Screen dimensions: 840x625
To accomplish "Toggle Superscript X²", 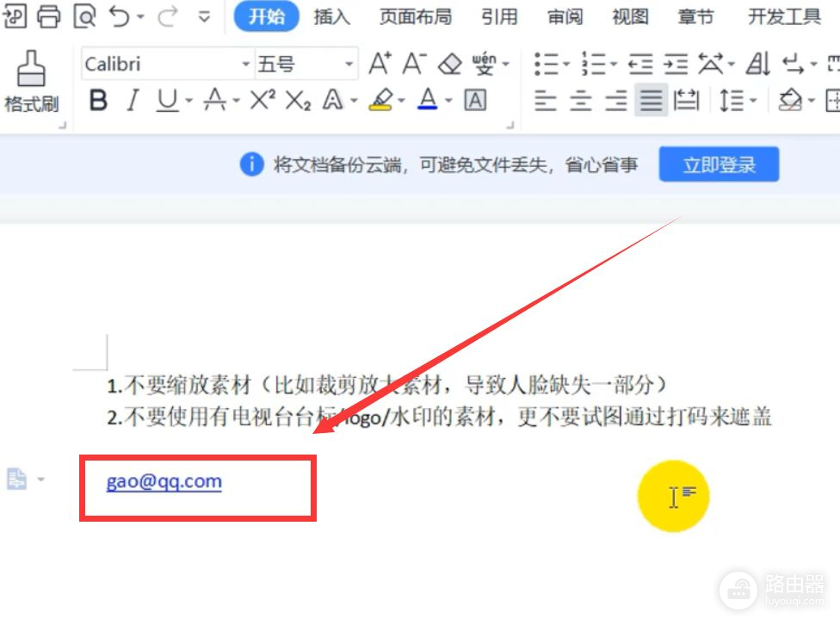I will click(x=262, y=100).
